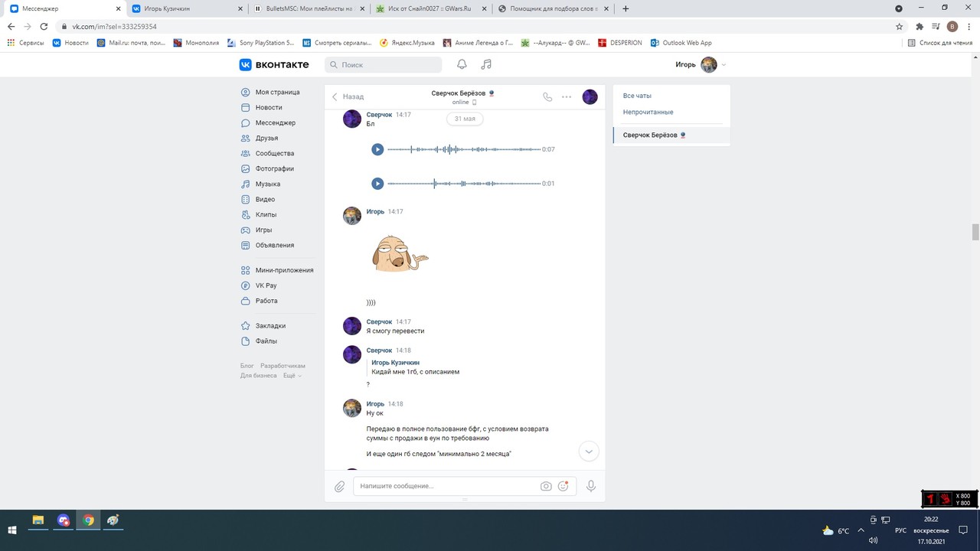This screenshot has width=980, height=551.
Task: Play the 0:01 voice message
Action: (x=377, y=184)
